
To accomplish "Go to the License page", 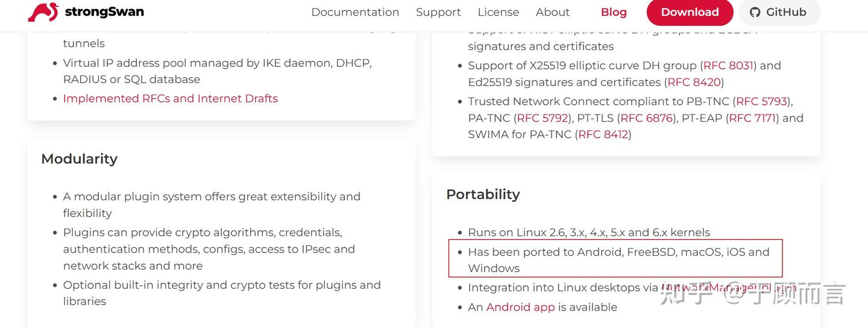I will click(x=498, y=12).
